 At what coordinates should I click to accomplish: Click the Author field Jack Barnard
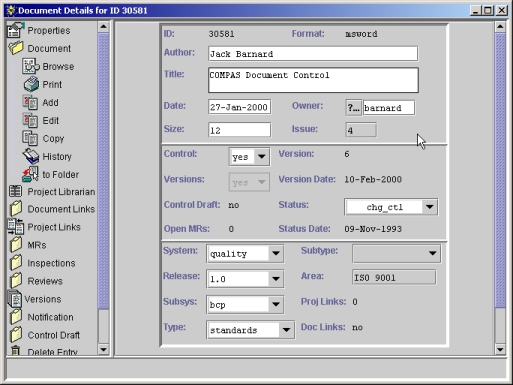(313, 54)
